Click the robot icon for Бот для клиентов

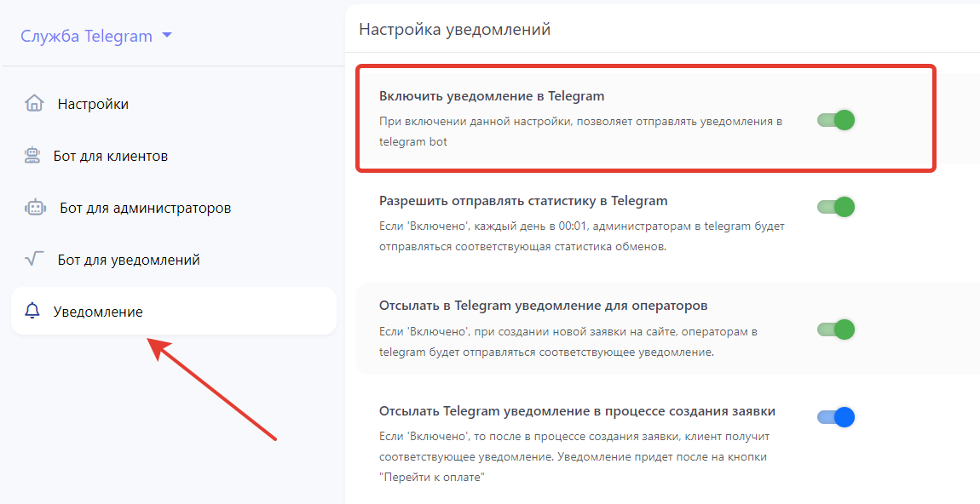click(32, 156)
